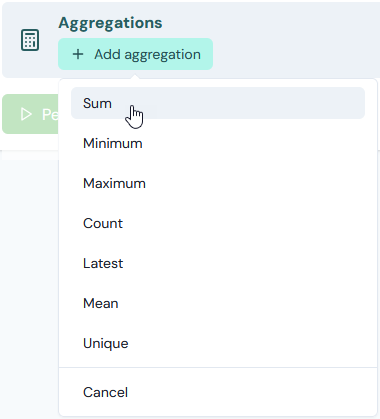This screenshot has height=419, width=380.
Task: Choose Latest from the dropdown list
Action: click(x=218, y=263)
